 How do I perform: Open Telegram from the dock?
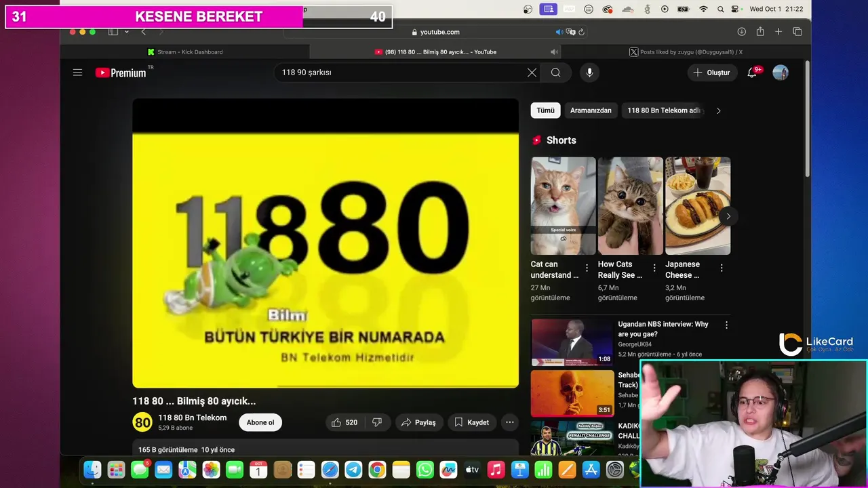coord(353,470)
